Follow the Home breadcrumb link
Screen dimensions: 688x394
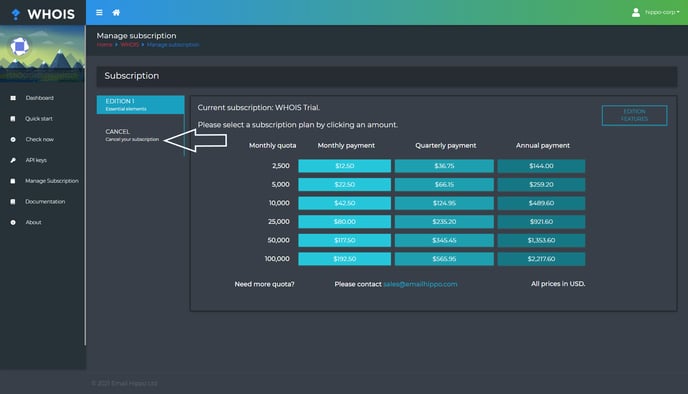pos(104,45)
